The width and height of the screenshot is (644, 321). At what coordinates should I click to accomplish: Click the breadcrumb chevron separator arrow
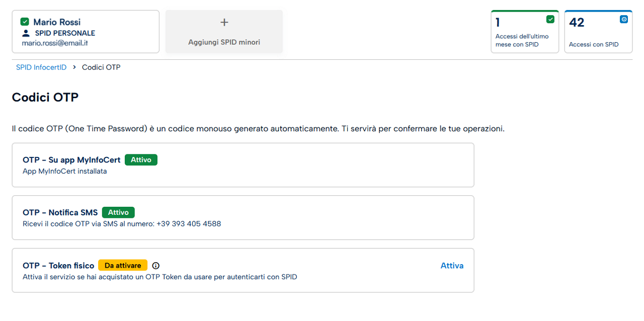click(x=74, y=67)
